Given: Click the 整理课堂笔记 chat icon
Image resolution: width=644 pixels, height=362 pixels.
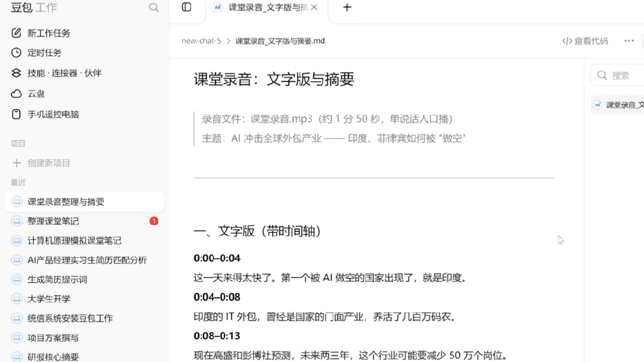Looking at the screenshot, I should tap(17, 221).
